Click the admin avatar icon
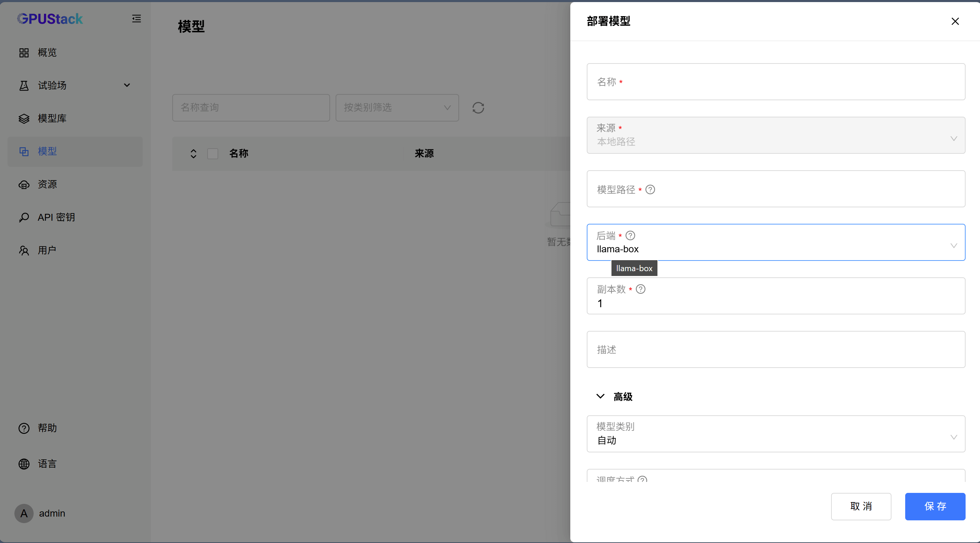This screenshot has height=543, width=980. [x=24, y=513]
